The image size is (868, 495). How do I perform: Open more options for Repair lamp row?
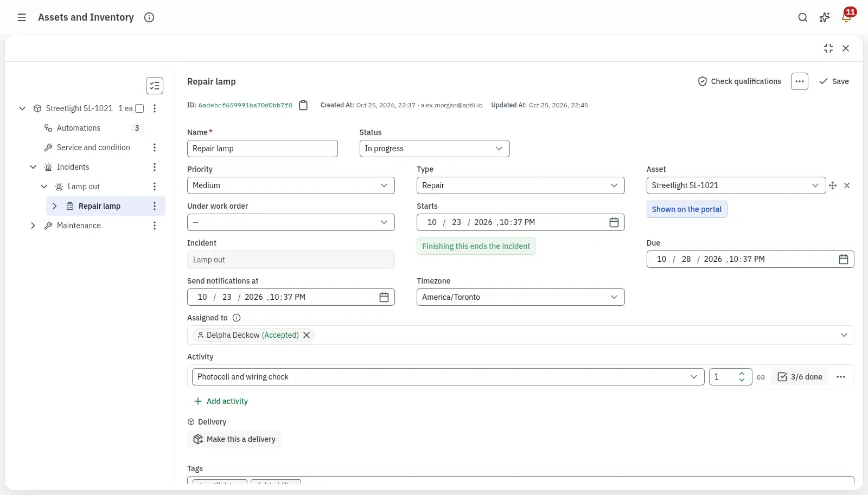pyautogui.click(x=155, y=206)
